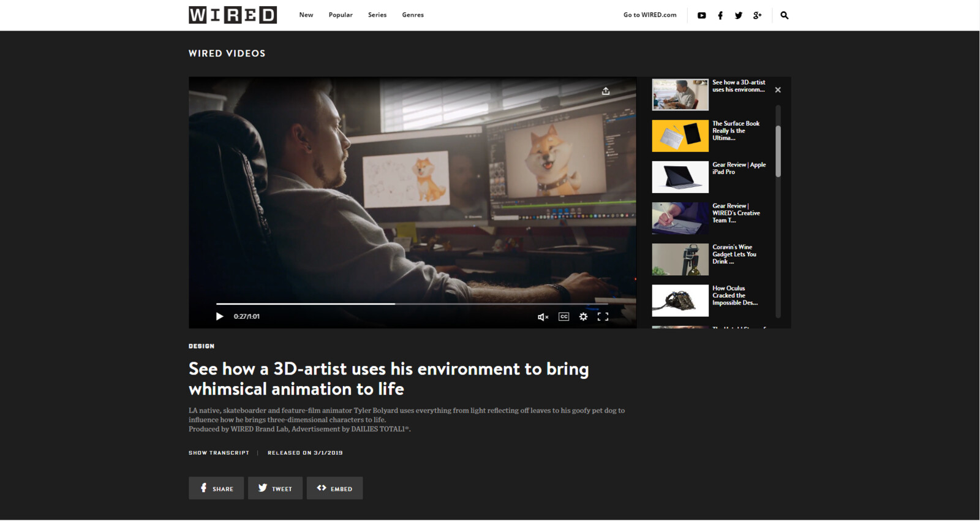The width and height of the screenshot is (980, 521).
Task: Play the video
Action: click(220, 316)
